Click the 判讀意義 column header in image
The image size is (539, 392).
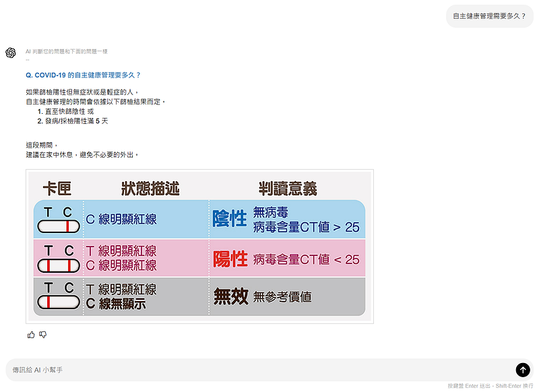tap(288, 188)
